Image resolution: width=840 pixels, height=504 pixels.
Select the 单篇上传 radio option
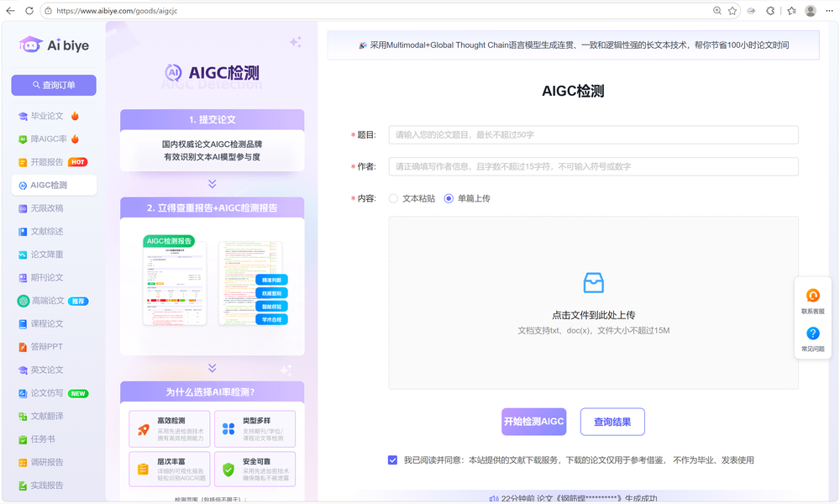tap(449, 199)
